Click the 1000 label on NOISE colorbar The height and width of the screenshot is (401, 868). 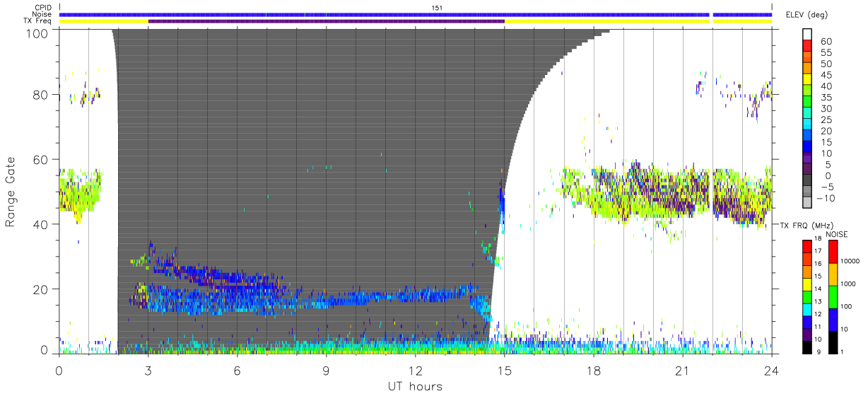click(848, 284)
